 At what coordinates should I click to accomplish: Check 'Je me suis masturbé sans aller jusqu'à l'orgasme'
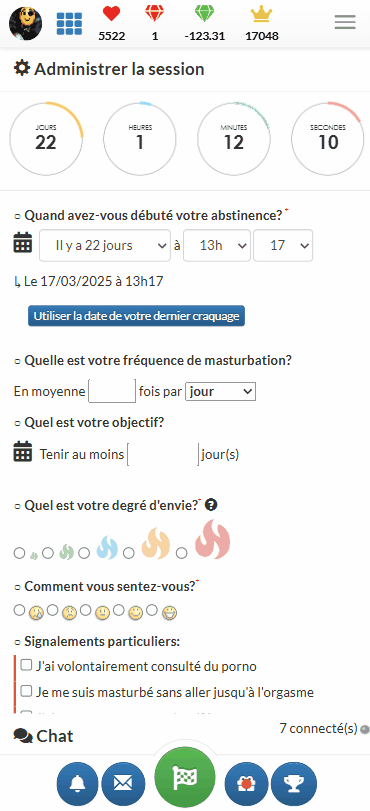[26, 691]
